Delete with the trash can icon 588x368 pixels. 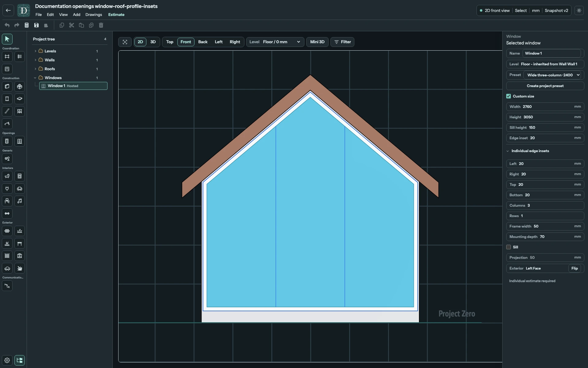tap(101, 25)
